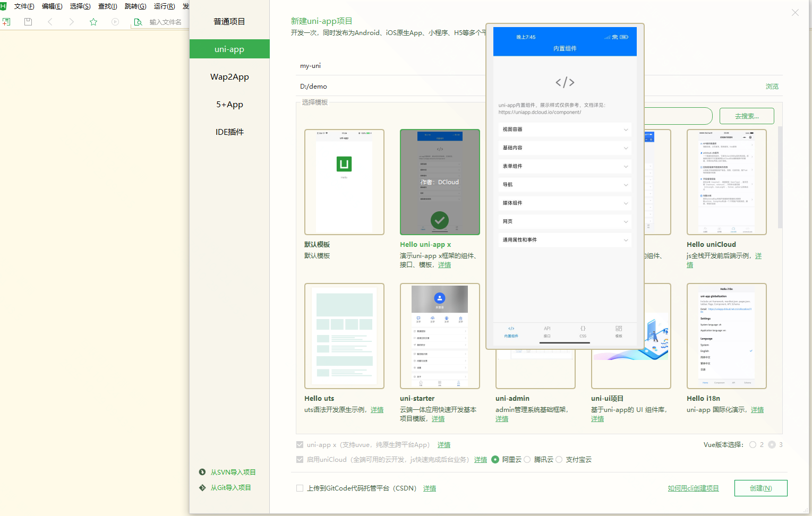Expand the 媒体组件 row in the preview
812x516 pixels.
[x=565, y=203]
